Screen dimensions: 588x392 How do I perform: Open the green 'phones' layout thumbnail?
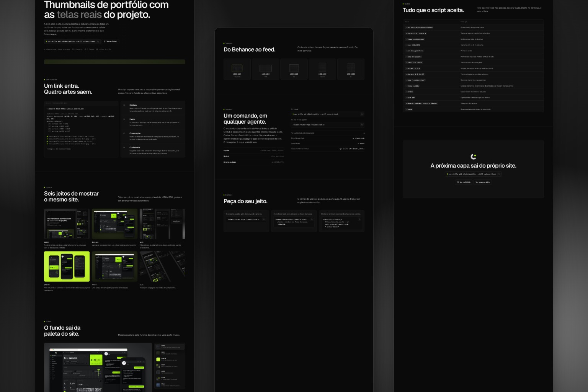(67, 266)
